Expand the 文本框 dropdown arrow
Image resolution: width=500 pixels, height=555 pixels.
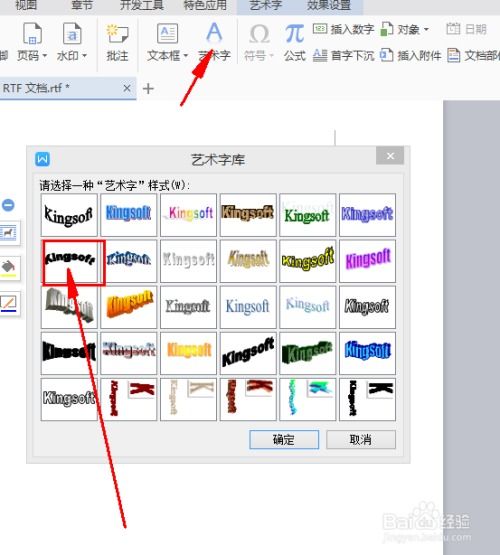click(185, 56)
